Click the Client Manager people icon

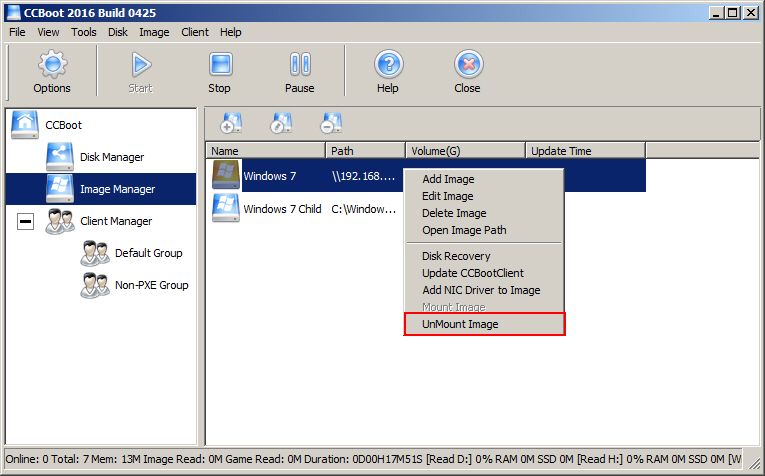click(x=60, y=221)
